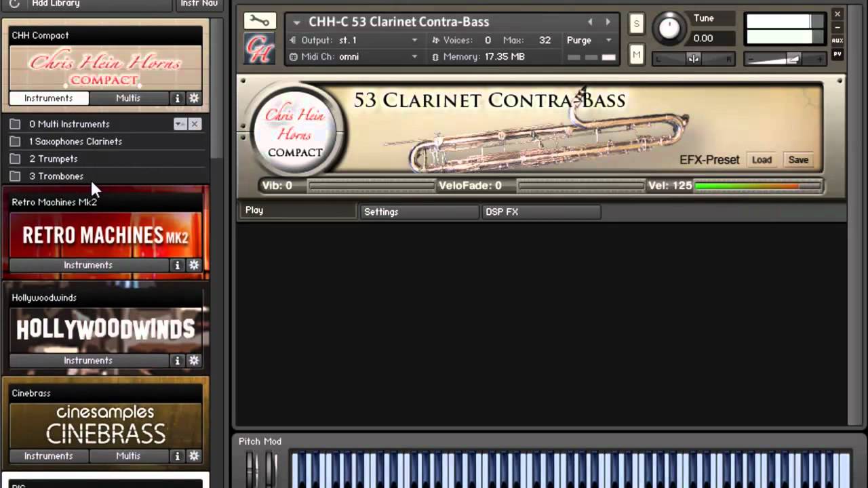Click the Chris Hein Horns Compact round logo
Viewport: 868px width, 488px height.
pyautogui.click(x=295, y=132)
